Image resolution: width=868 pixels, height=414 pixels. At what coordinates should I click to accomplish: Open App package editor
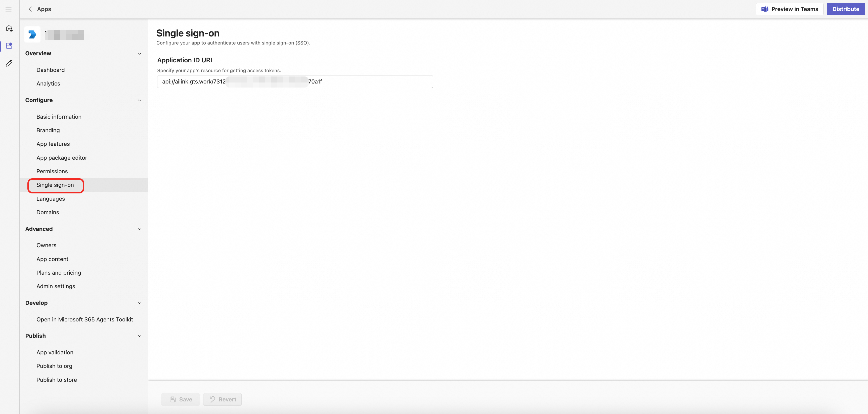(x=62, y=158)
